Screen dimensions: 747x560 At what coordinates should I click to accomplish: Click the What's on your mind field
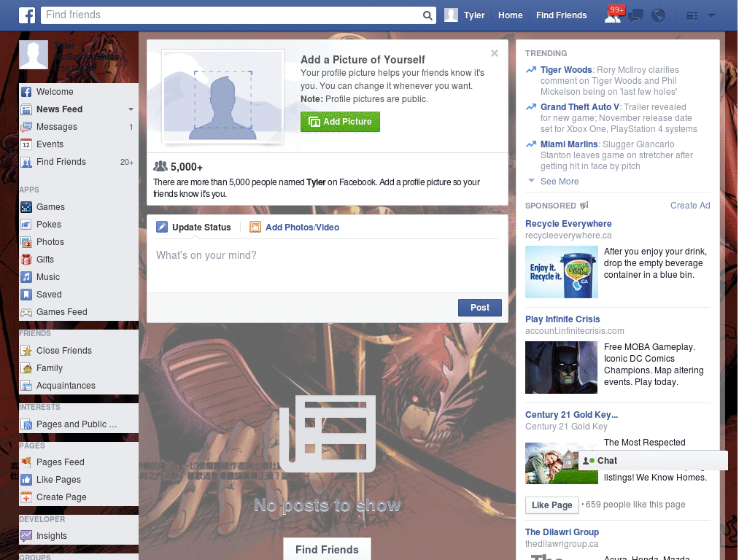(328, 265)
